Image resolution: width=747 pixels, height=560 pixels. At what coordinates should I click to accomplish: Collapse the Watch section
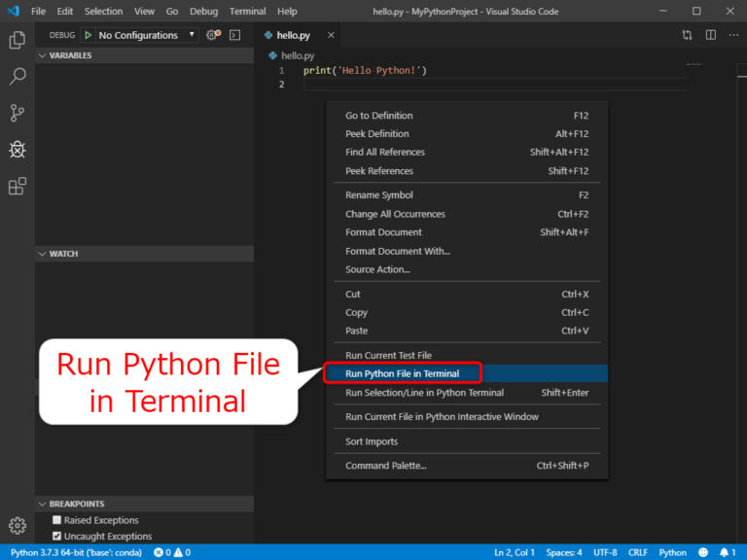[63, 254]
